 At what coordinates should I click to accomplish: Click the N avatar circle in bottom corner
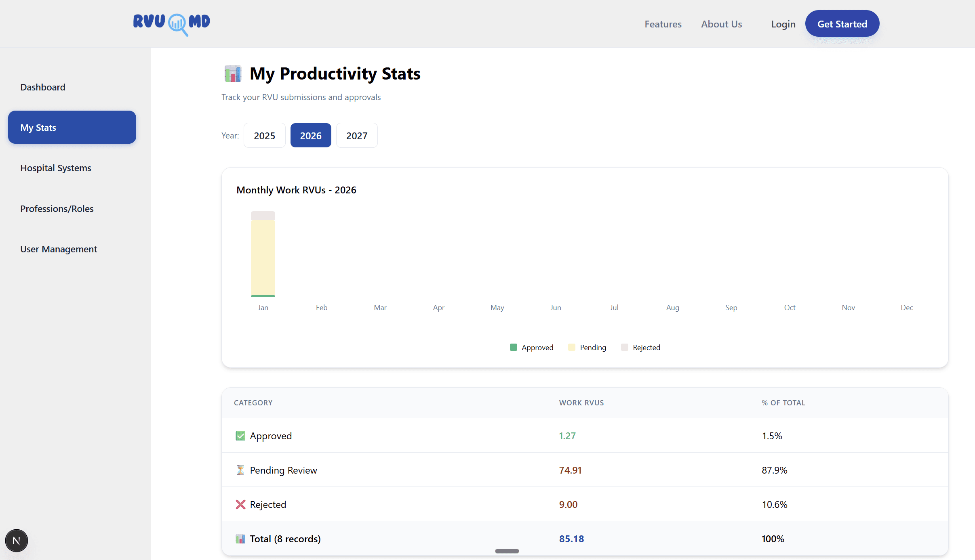coord(17,540)
